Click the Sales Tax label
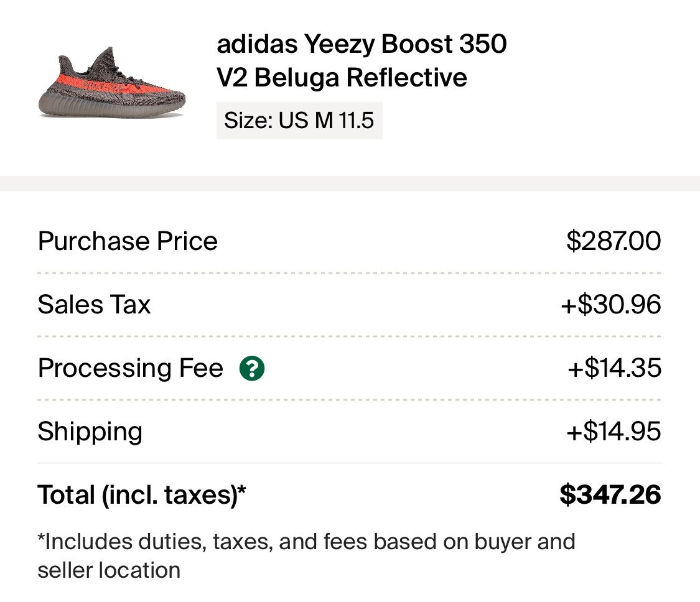This screenshot has height=602, width=700. click(x=94, y=305)
